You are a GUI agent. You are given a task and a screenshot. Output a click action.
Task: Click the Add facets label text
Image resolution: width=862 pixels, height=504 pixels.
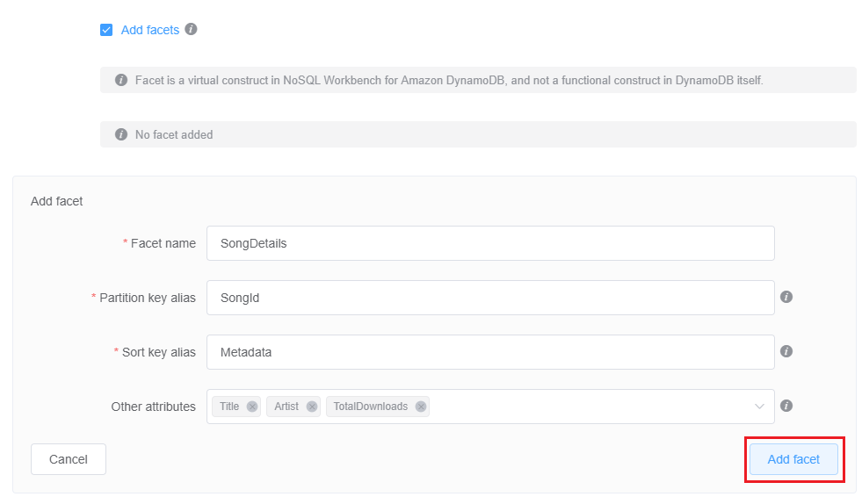(x=149, y=30)
